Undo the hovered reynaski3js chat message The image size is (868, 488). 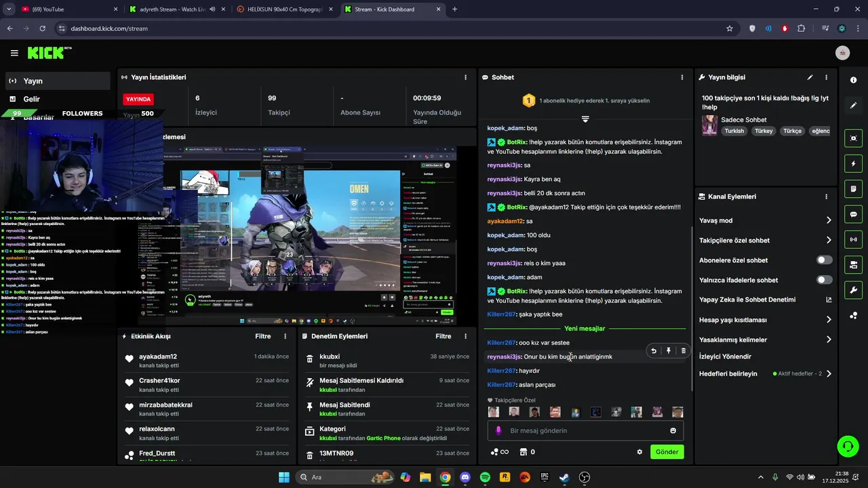point(654,350)
